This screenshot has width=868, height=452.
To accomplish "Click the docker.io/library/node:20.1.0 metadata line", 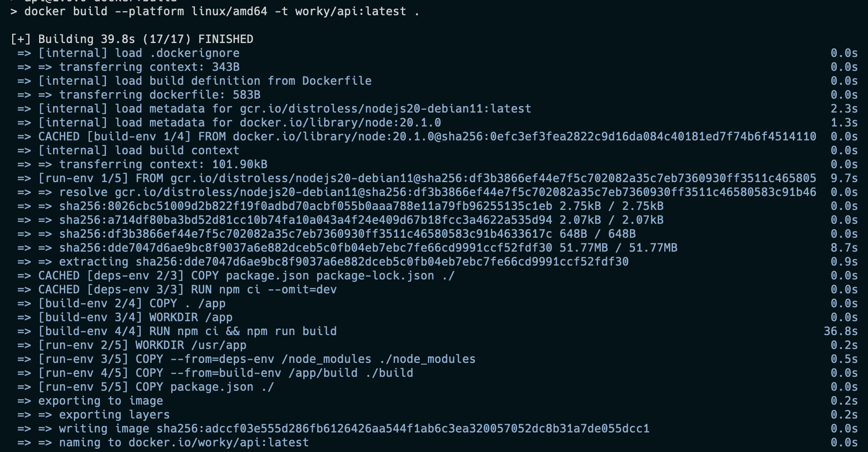I will 239,123.
